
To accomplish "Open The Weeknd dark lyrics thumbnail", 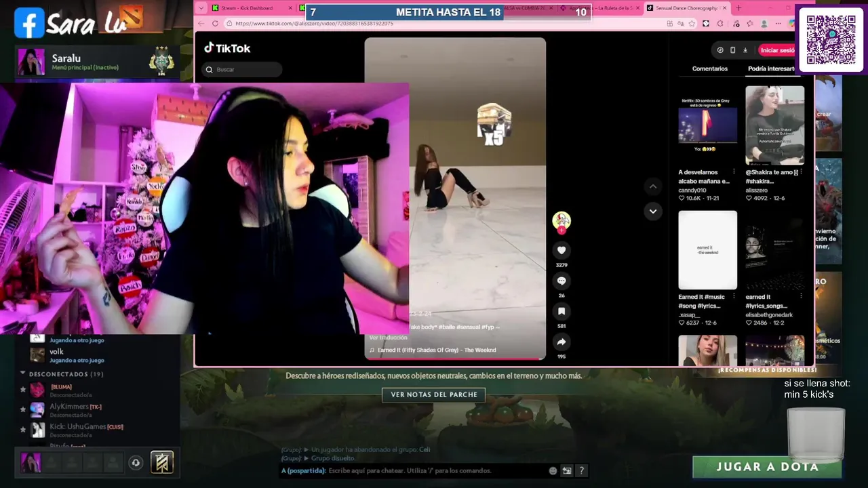I will click(x=775, y=250).
